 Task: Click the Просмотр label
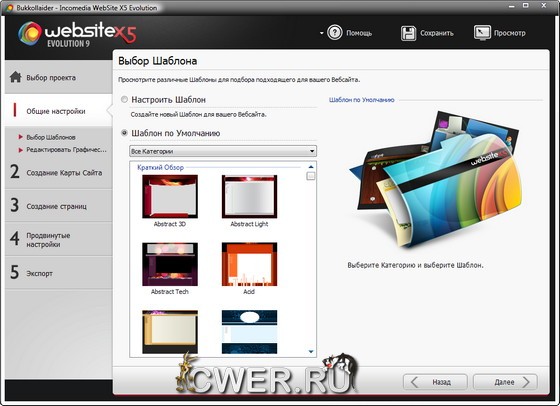click(x=510, y=33)
